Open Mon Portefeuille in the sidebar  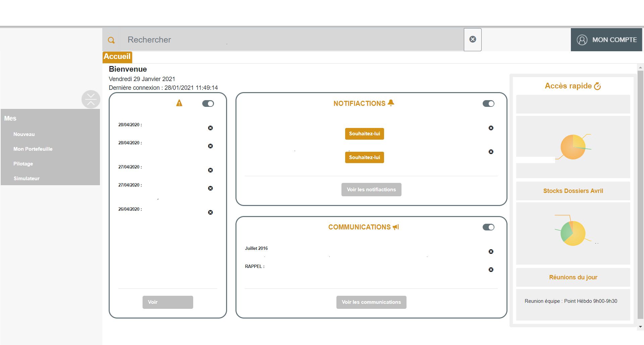(33, 149)
